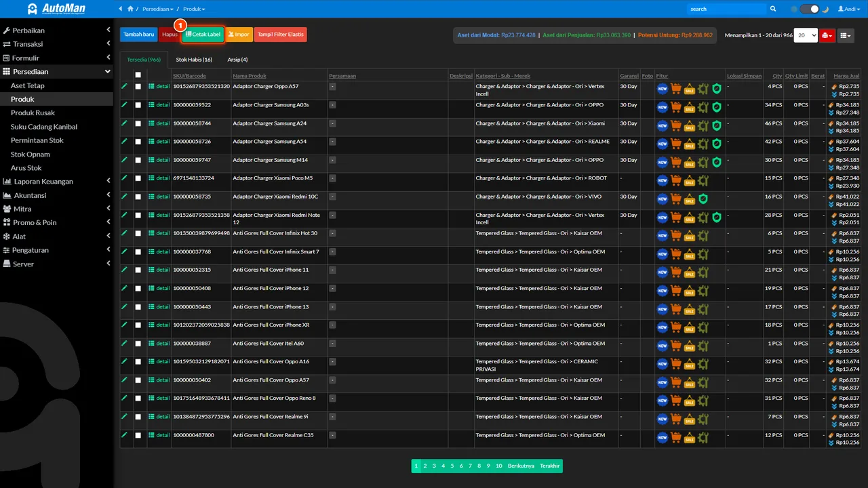Open Stok Opnam in sidebar

pos(31,154)
